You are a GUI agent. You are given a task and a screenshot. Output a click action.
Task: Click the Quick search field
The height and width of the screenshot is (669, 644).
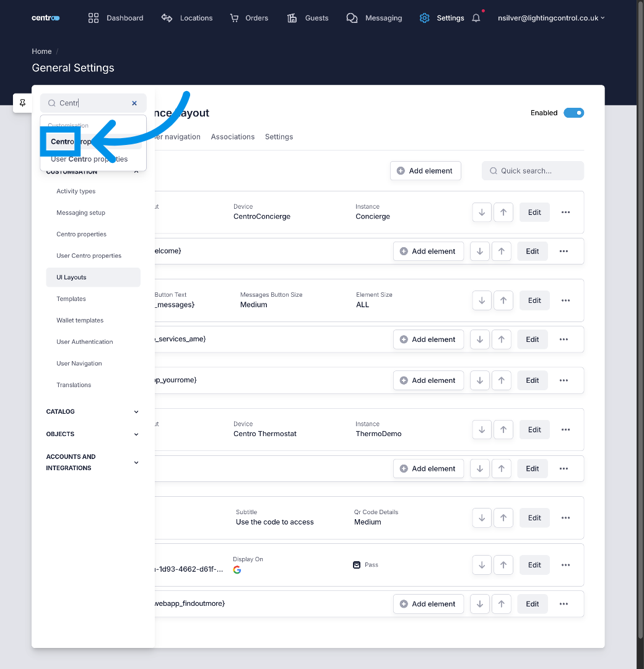point(533,171)
